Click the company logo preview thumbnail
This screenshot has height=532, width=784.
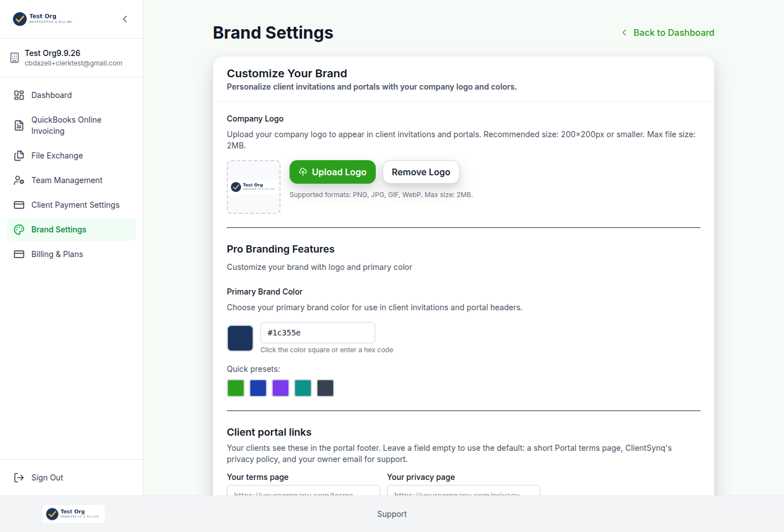click(254, 187)
